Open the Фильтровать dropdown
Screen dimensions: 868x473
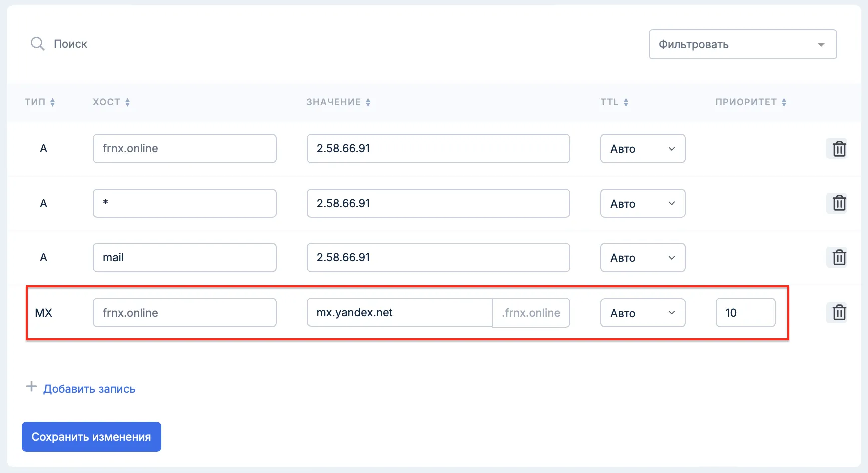point(742,44)
